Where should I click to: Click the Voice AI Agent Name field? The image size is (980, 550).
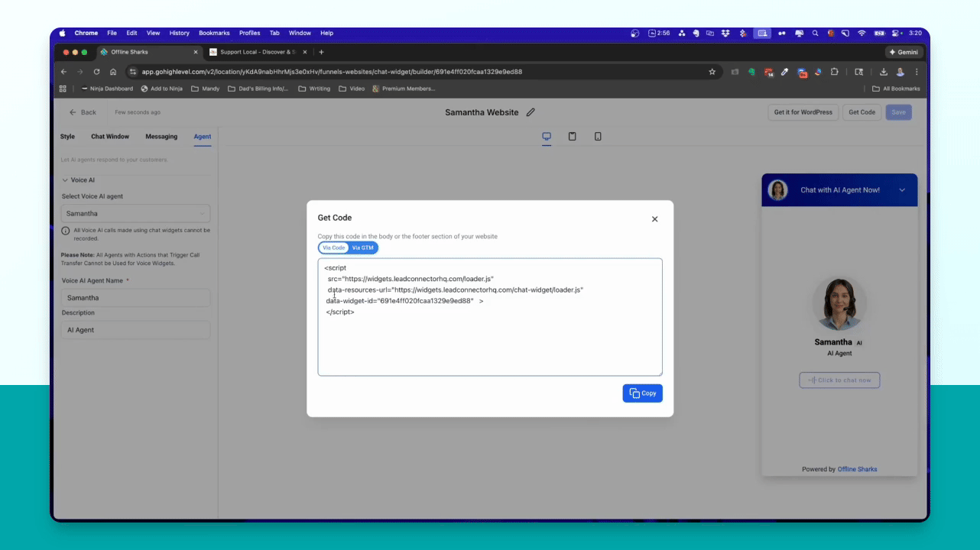[x=136, y=298]
